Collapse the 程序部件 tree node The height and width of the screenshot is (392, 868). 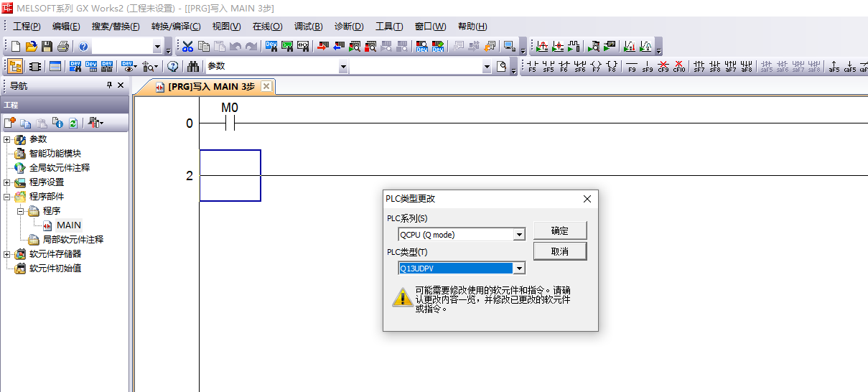click(7, 197)
